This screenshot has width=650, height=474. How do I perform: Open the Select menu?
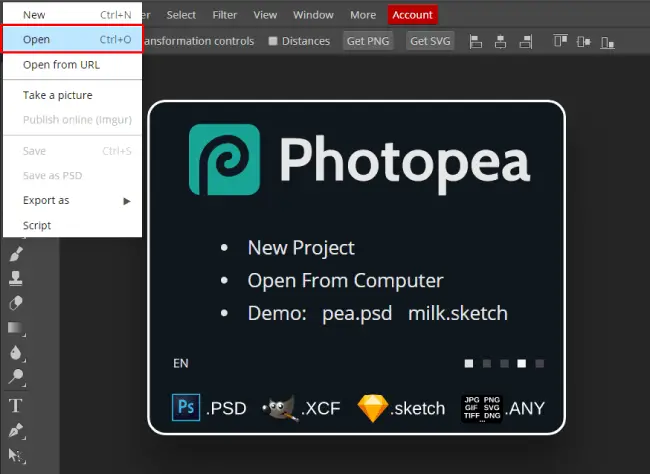(x=181, y=15)
